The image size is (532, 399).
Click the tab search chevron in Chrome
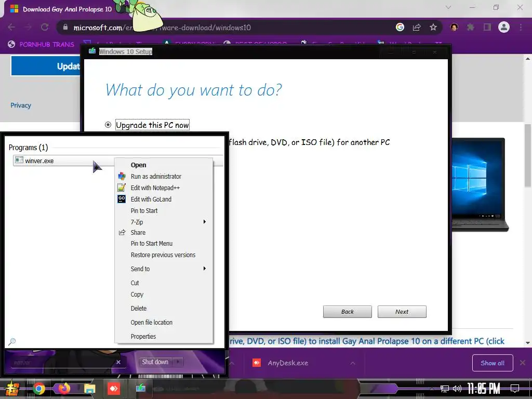point(448,7)
